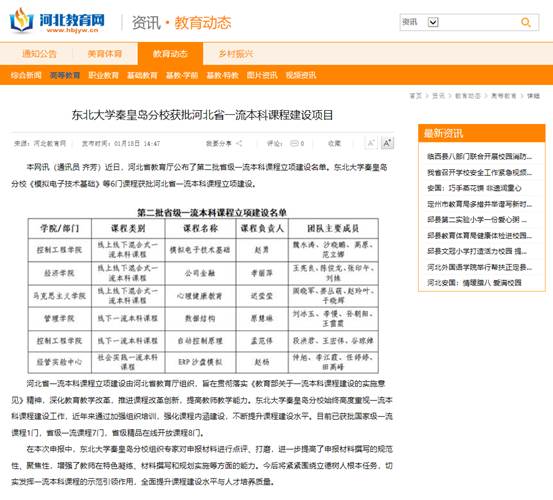
Task: Open 图片资讯 section
Action: (262, 75)
